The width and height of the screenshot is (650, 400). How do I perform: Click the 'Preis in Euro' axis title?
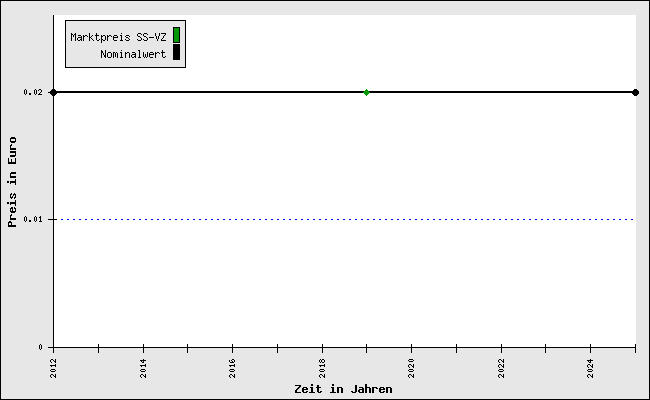pyautogui.click(x=12, y=182)
